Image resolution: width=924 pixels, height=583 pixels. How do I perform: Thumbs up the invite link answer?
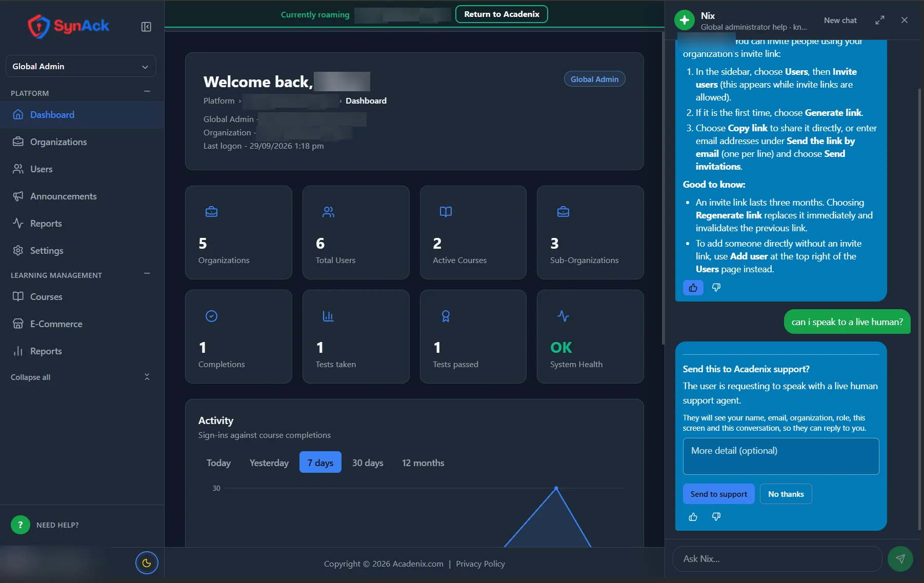pos(693,288)
